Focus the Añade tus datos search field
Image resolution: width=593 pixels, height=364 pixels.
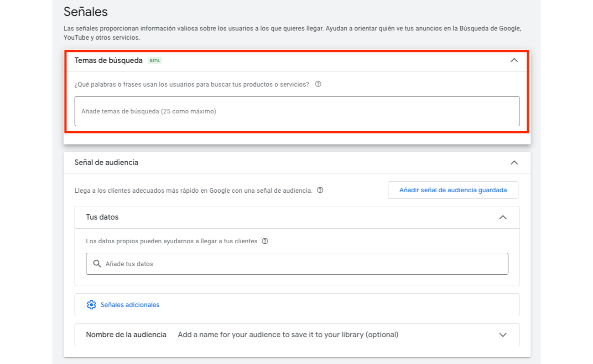(297, 264)
